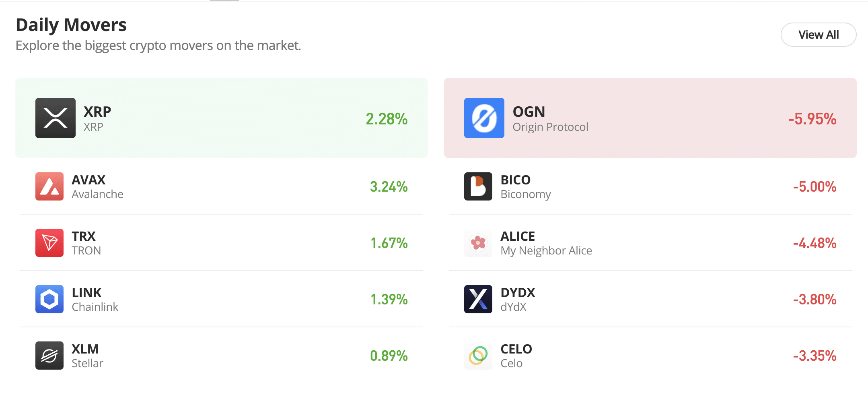Screen dimensions: 868x397
Task: Open the dYdX logo icon
Action: (x=478, y=299)
